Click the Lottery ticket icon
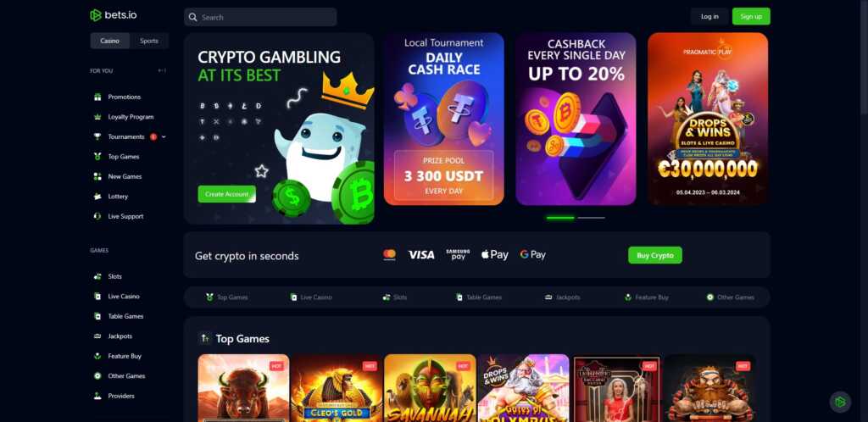Viewport: 868px width, 422px height. 97,197
